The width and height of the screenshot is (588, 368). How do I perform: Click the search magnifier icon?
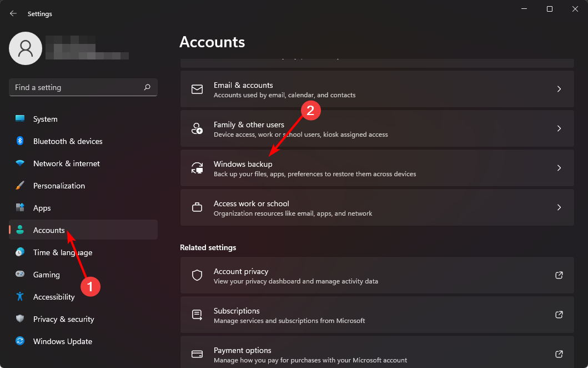[147, 87]
